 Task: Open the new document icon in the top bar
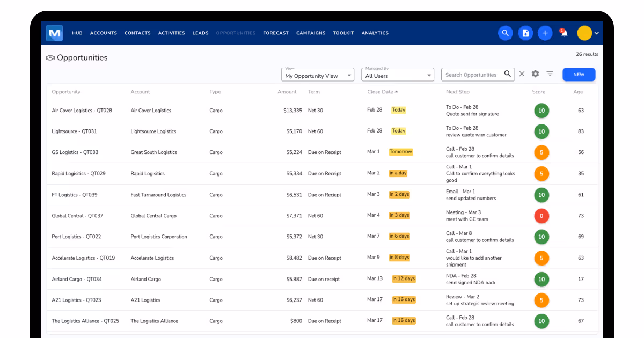tap(525, 33)
